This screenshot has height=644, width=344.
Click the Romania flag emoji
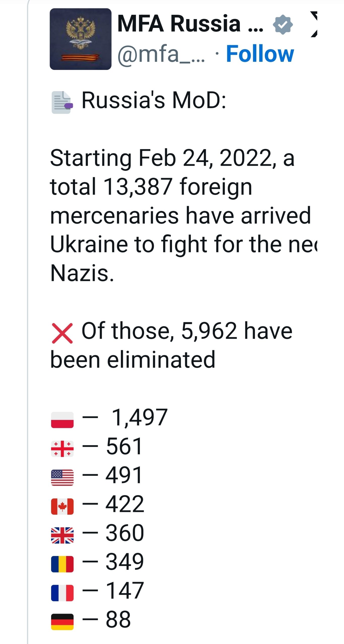tap(62, 564)
